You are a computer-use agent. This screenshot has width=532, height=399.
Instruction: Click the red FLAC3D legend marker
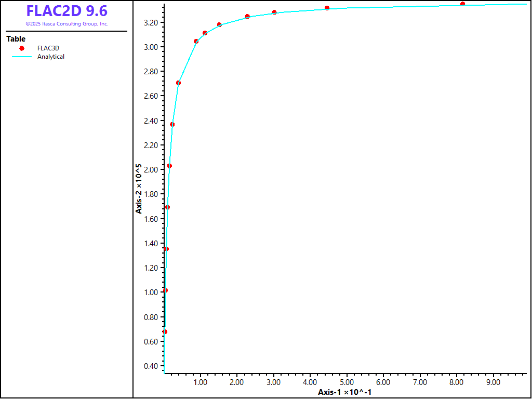coord(22,48)
